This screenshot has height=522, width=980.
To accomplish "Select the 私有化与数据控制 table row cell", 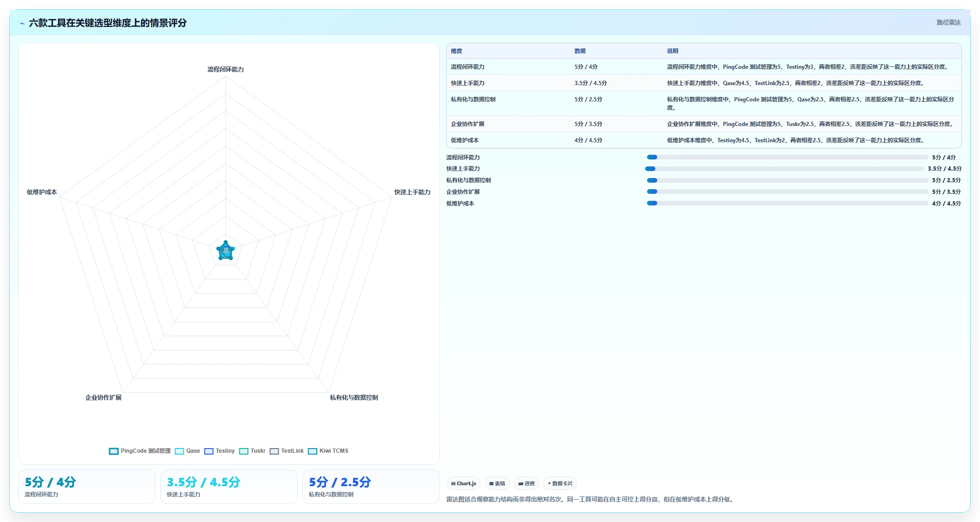I will click(473, 99).
